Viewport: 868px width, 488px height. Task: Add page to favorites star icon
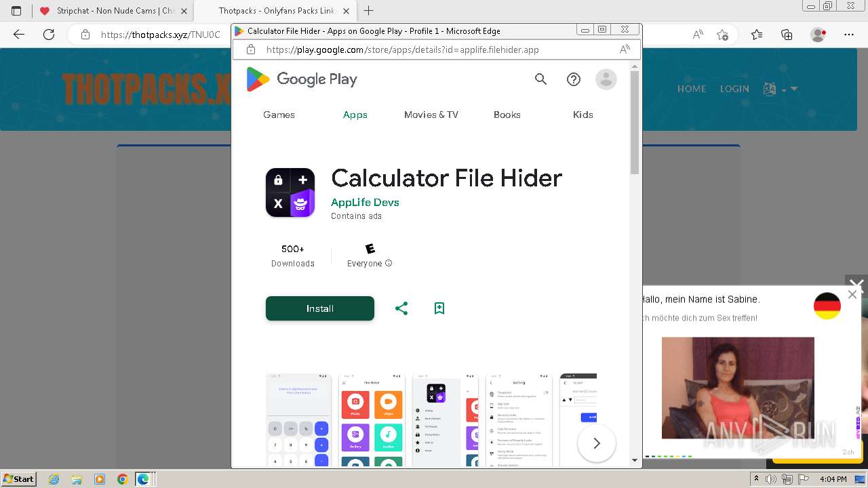coord(723,35)
